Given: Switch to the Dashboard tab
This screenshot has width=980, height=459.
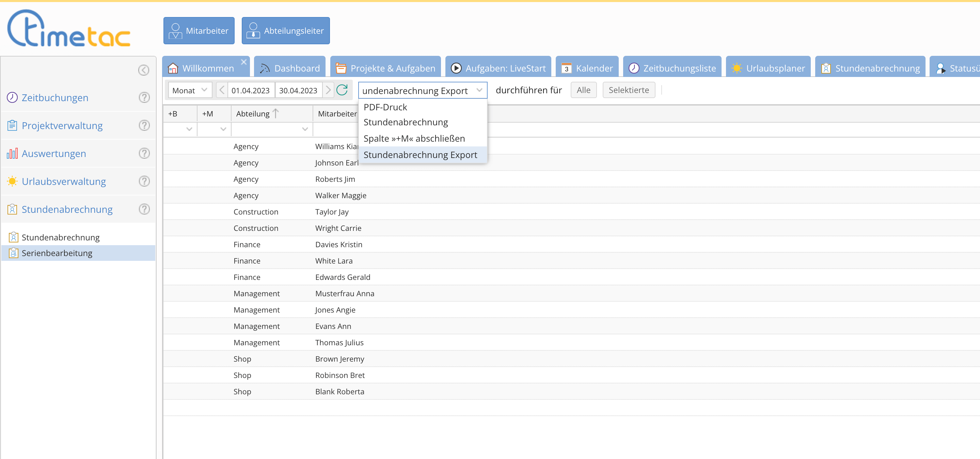Looking at the screenshot, I should [290, 68].
